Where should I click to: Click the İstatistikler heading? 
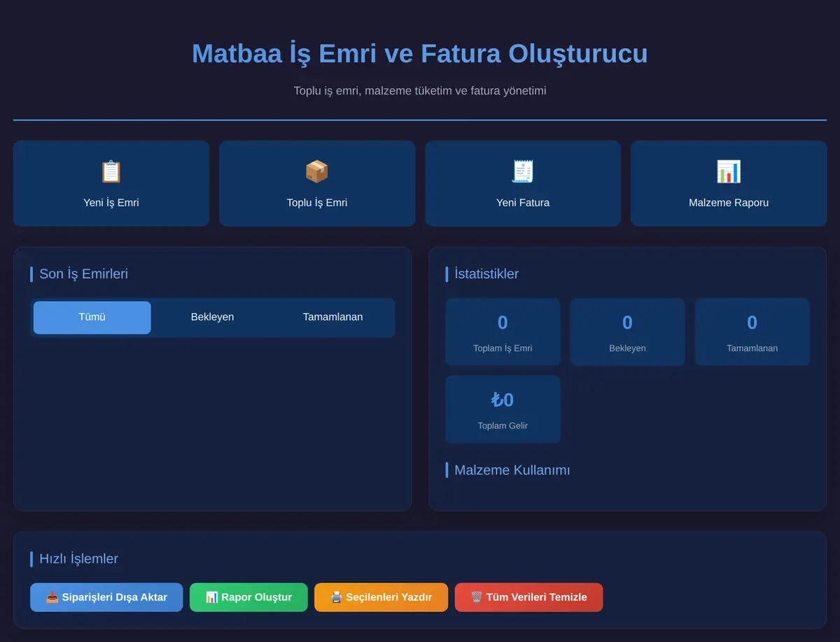(486, 274)
